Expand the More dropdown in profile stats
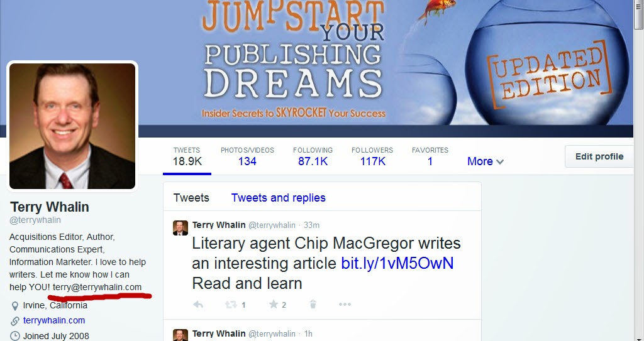Image resolution: width=644 pixels, height=341 pixels. coord(485,161)
